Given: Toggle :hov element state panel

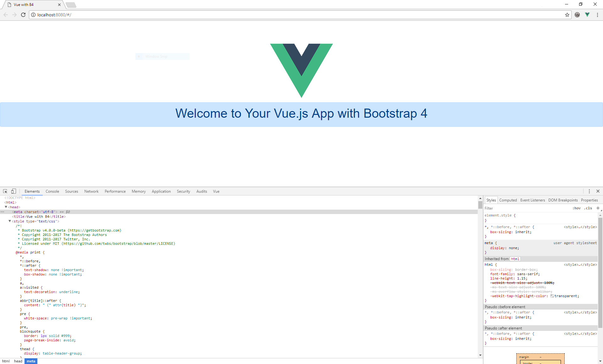Looking at the screenshot, I should (x=576, y=208).
